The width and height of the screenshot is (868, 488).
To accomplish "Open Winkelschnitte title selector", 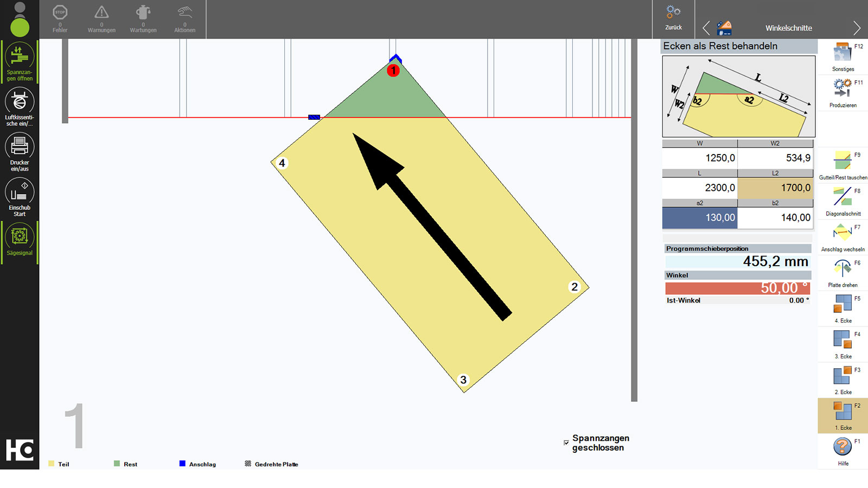I will coord(788,28).
